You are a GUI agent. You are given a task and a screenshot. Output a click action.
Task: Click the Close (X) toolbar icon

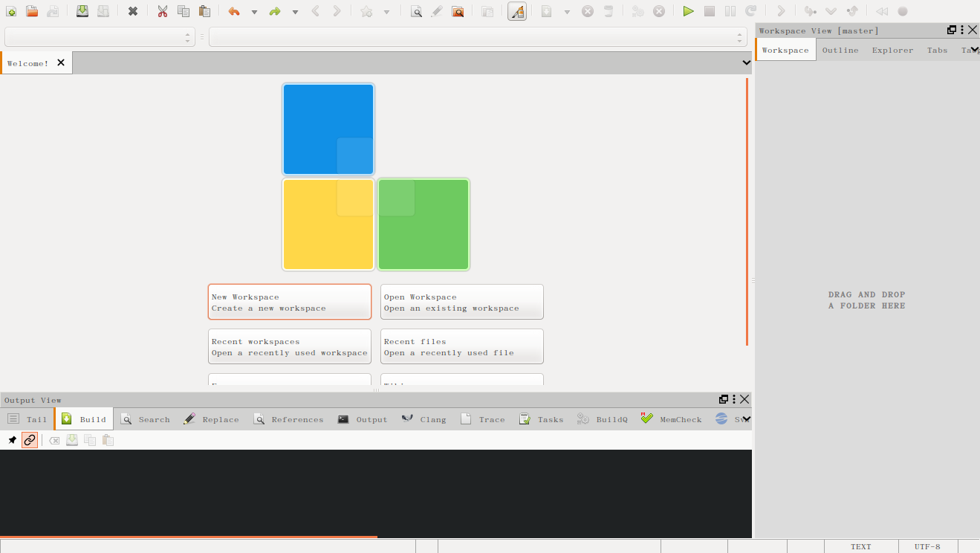coord(133,11)
